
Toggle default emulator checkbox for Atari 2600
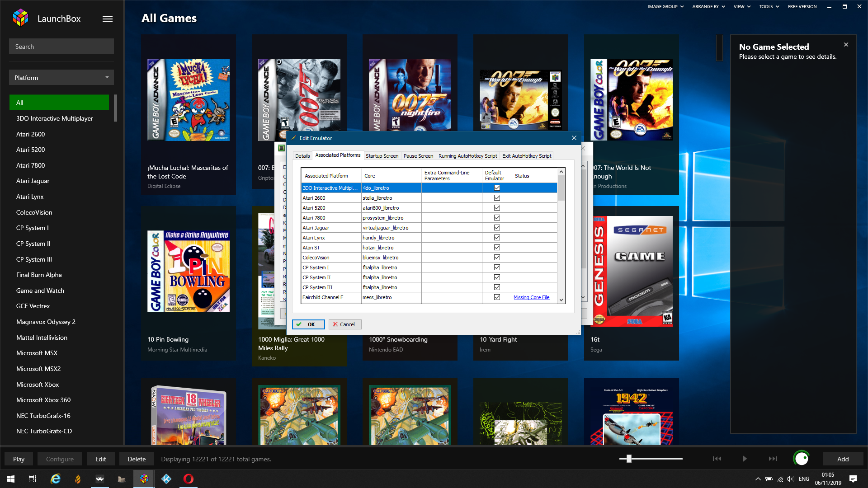click(x=497, y=198)
